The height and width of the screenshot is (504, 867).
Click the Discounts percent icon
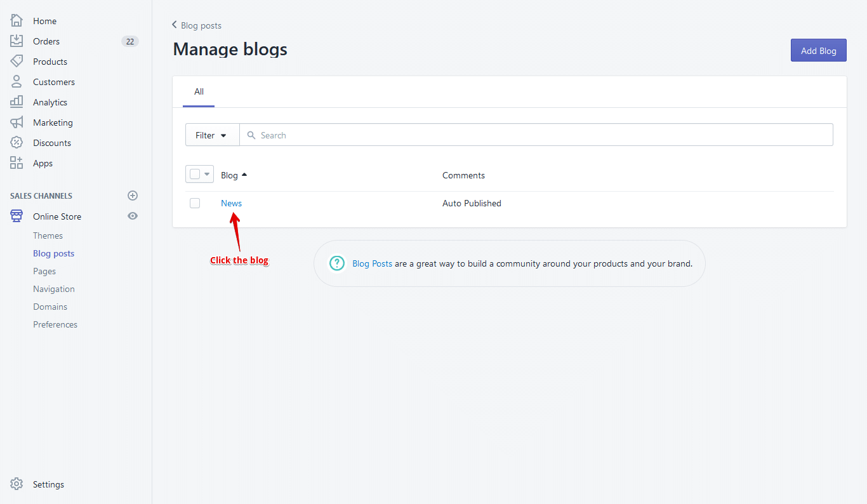click(x=17, y=142)
